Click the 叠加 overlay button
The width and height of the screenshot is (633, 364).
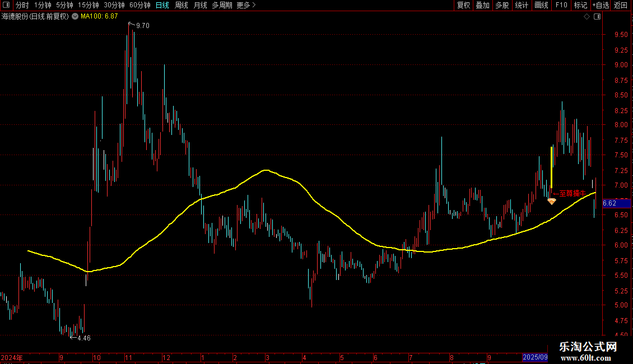tap(483, 5)
